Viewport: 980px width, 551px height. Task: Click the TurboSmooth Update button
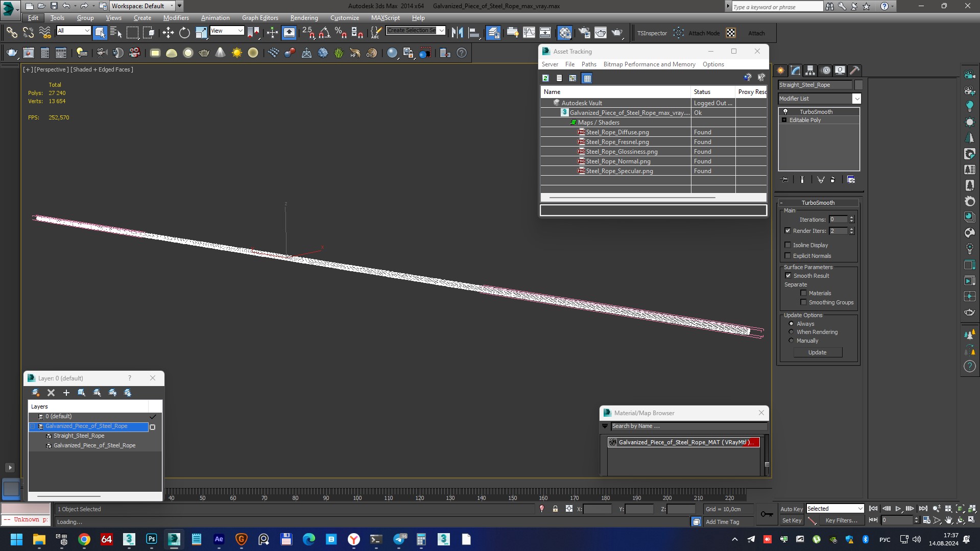pos(817,352)
